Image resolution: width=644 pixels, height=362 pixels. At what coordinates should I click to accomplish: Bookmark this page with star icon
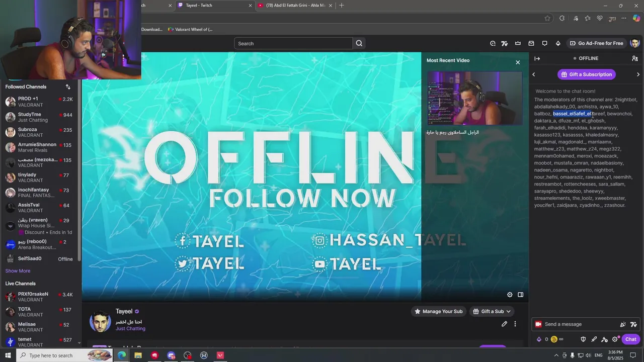click(547, 18)
